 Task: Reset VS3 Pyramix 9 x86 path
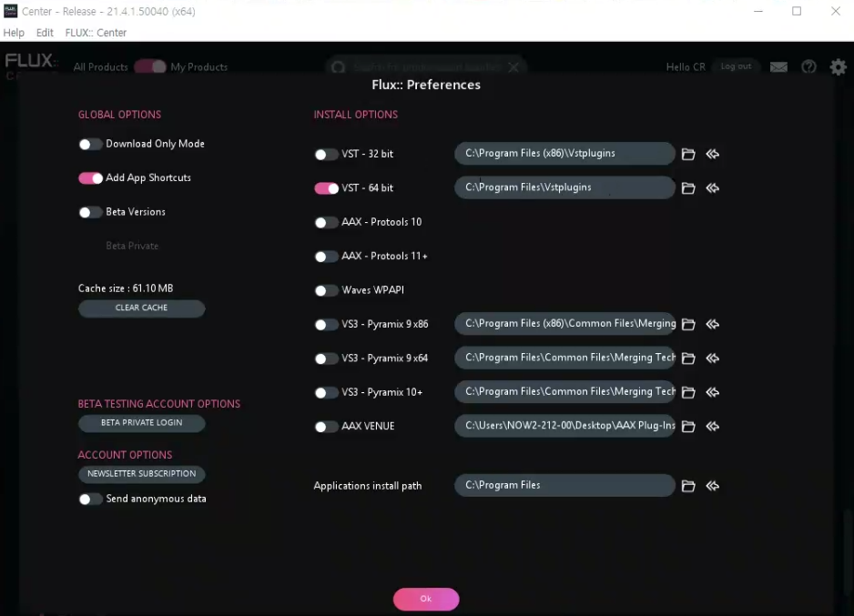click(712, 324)
